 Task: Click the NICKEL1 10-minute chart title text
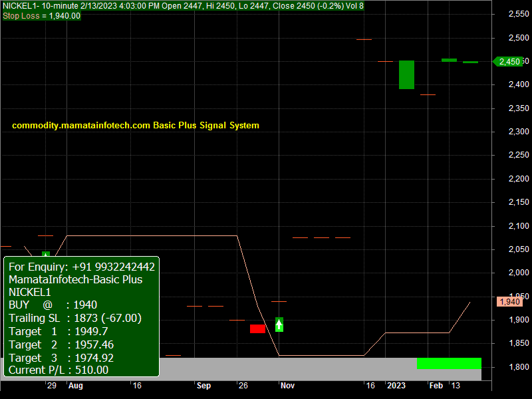184,6
